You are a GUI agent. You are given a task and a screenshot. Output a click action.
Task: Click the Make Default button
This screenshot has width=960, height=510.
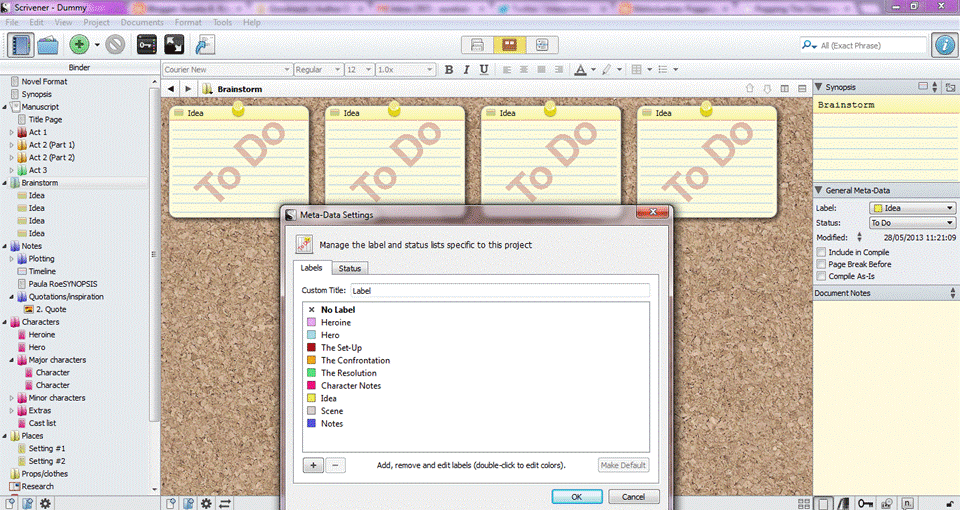click(623, 465)
